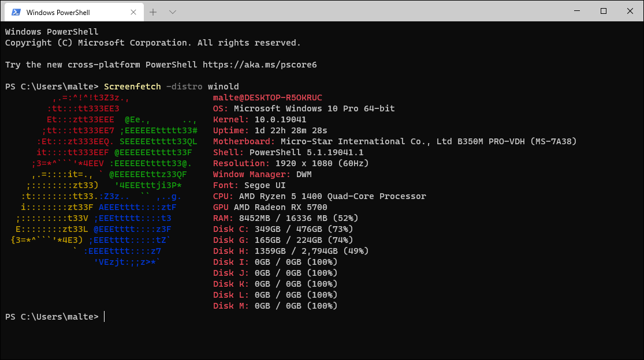Click malte@DESKTOP-R5OKRUC host line

pyautogui.click(x=267, y=97)
